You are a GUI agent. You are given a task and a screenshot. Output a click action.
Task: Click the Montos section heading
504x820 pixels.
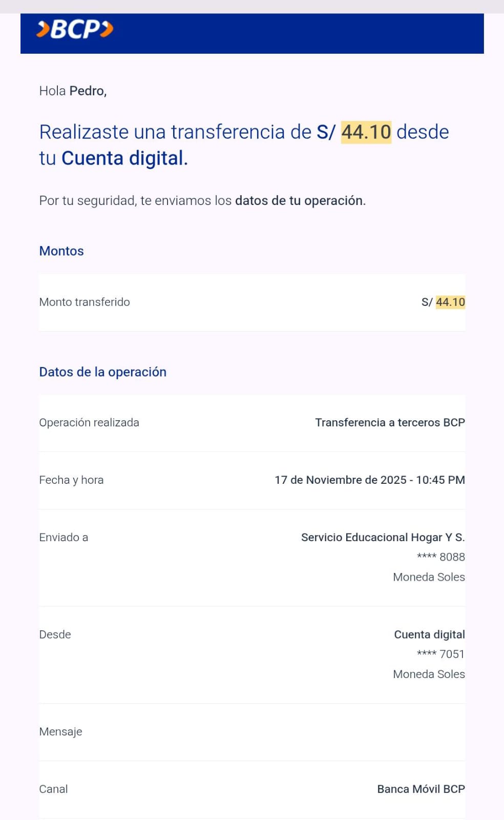point(61,251)
